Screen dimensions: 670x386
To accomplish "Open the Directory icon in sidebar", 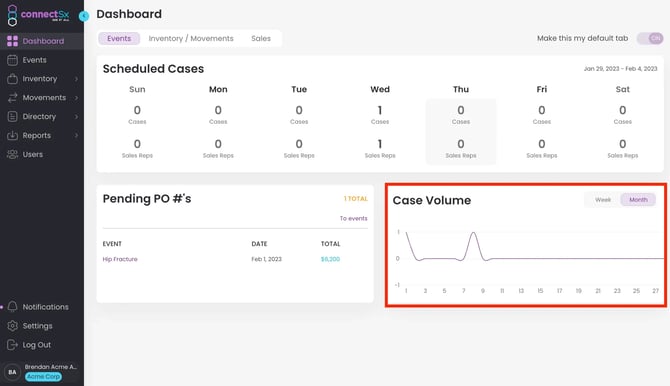I will pyautogui.click(x=12, y=116).
